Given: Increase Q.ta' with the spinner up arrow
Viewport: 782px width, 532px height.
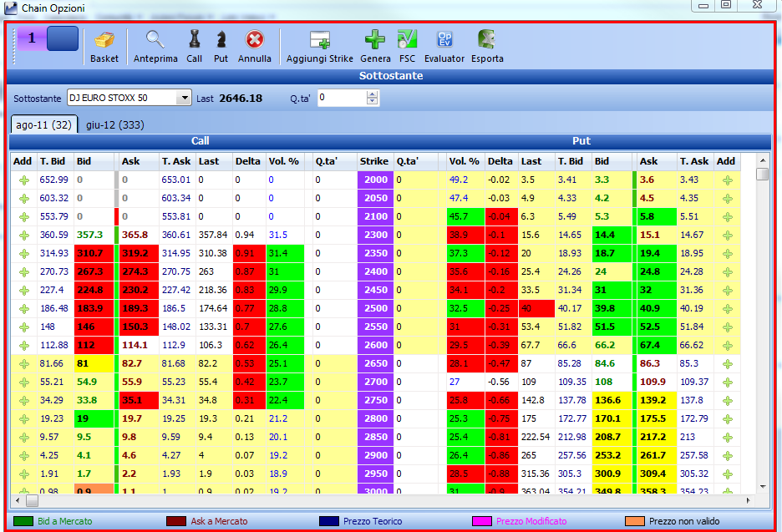Looking at the screenshot, I should click(372, 94).
